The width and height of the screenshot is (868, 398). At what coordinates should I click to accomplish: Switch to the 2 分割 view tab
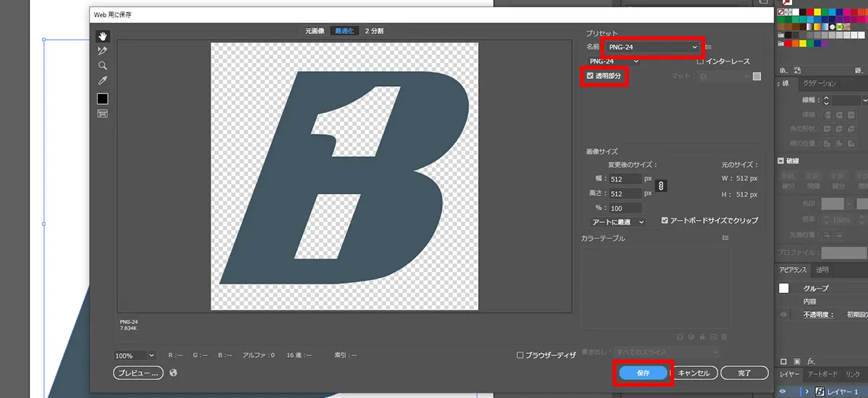tap(374, 31)
